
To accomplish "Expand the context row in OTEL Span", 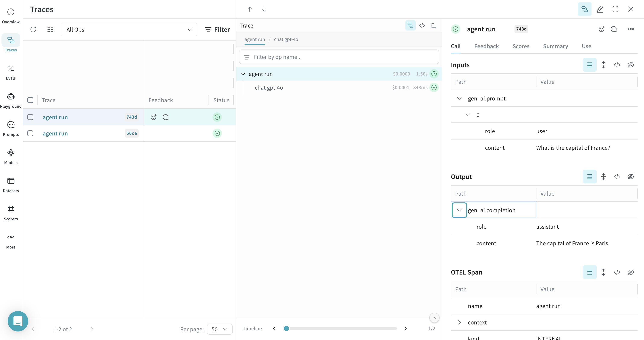I will 459,323.
